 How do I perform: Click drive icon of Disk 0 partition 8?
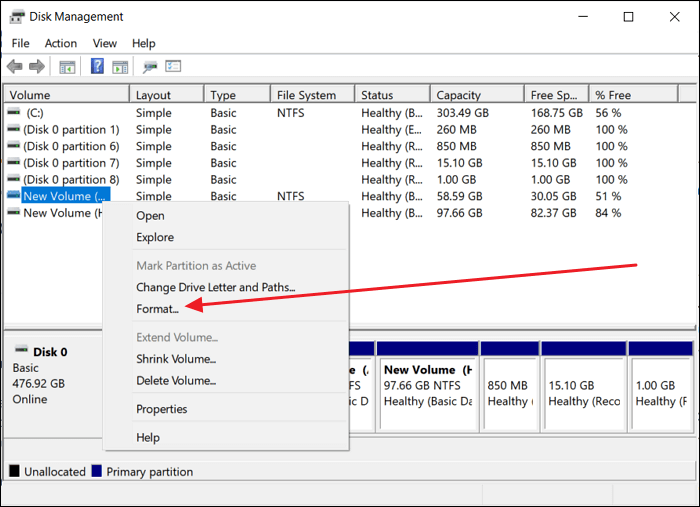click(14, 179)
